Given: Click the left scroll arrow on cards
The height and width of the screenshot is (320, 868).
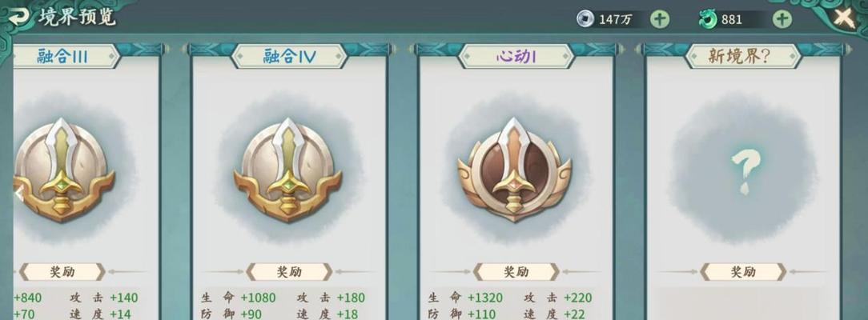Looking at the screenshot, I should (x=18, y=194).
